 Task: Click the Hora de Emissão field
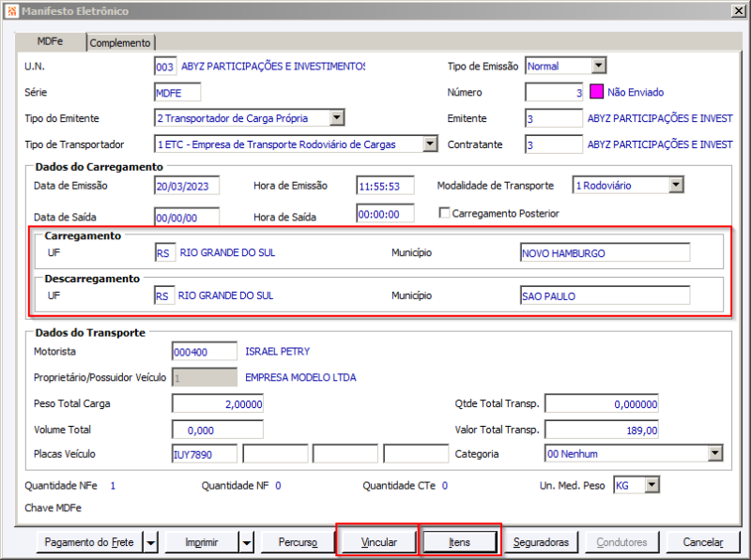pos(385,186)
